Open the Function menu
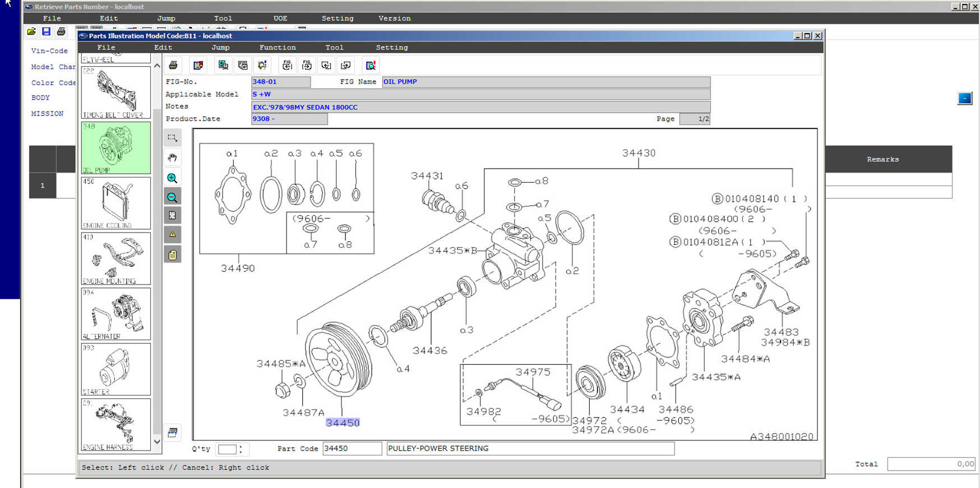The image size is (980, 488). coord(277,48)
